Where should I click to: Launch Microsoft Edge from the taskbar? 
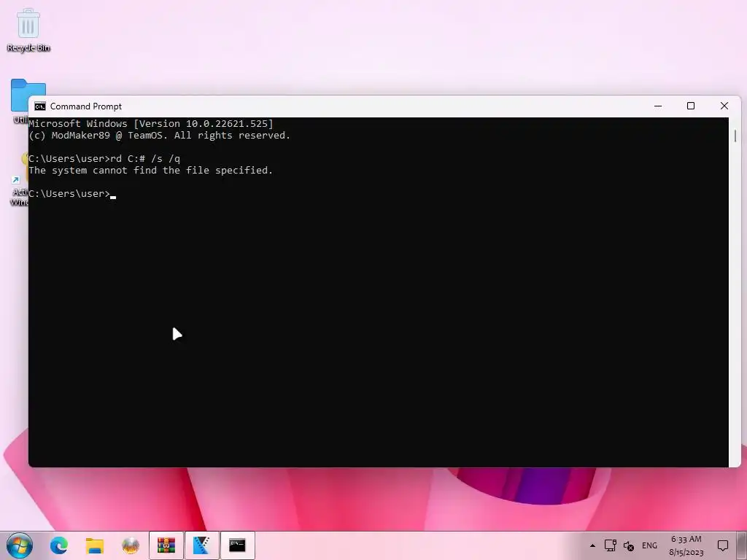click(59, 545)
